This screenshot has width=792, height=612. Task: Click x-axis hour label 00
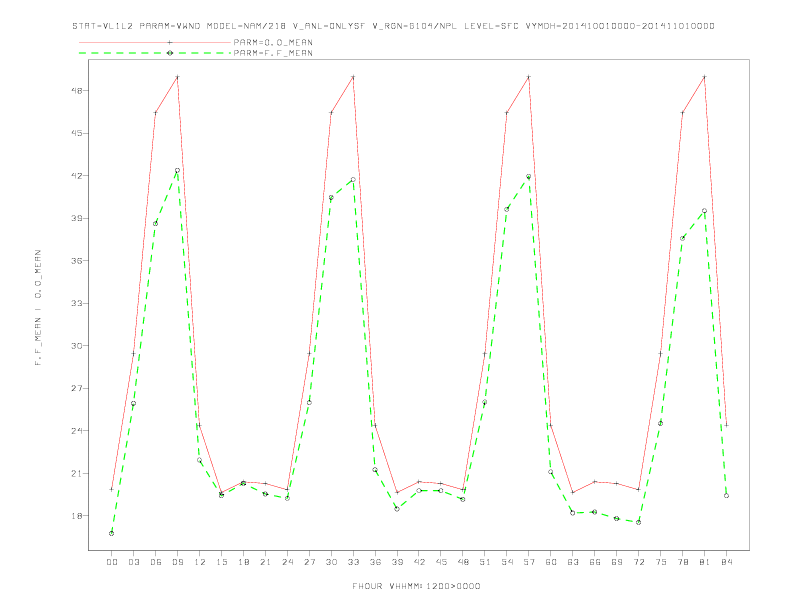(x=112, y=562)
